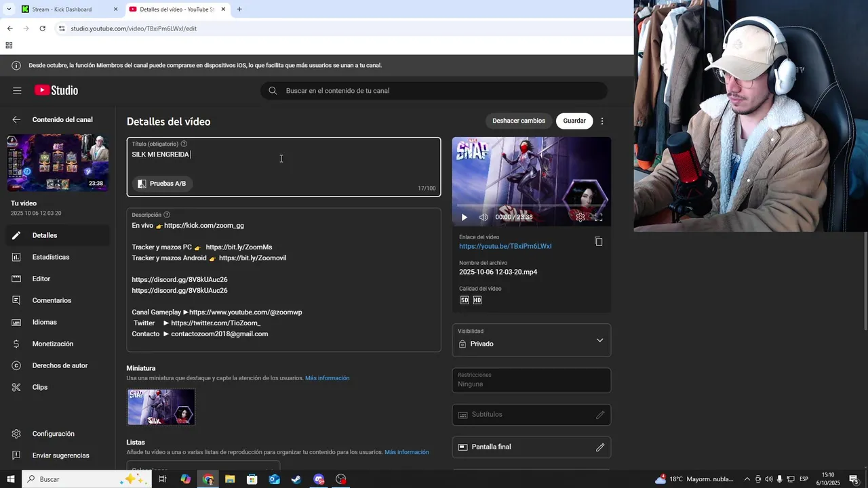Open Editor in the sidebar
Image resolution: width=868 pixels, height=488 pixels.
click(58, 279)
